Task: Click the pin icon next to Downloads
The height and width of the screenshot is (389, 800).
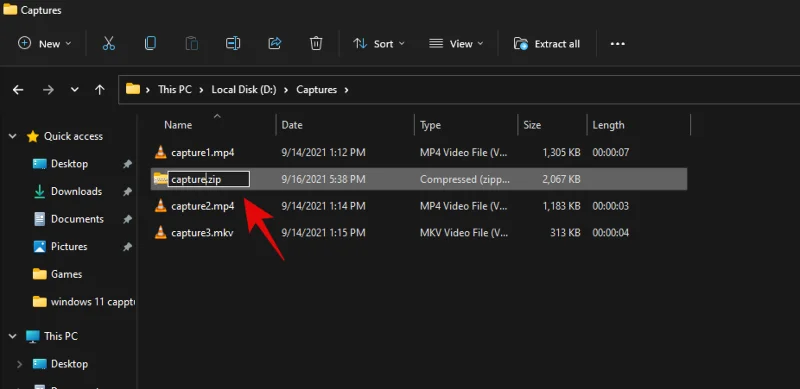Action: 127,191
